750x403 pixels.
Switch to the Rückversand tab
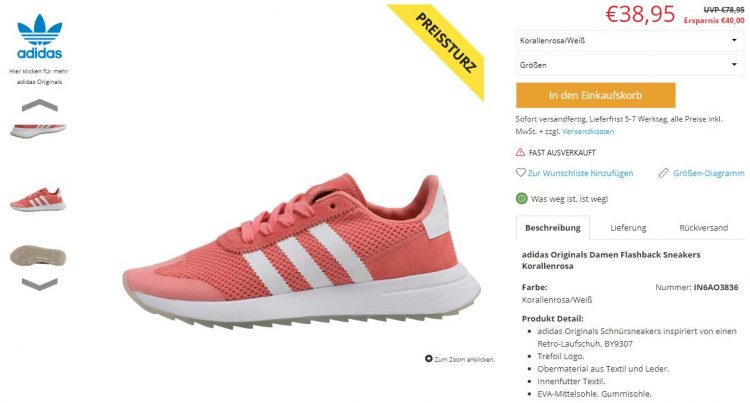pyautogui.click(x=704, y=228)
